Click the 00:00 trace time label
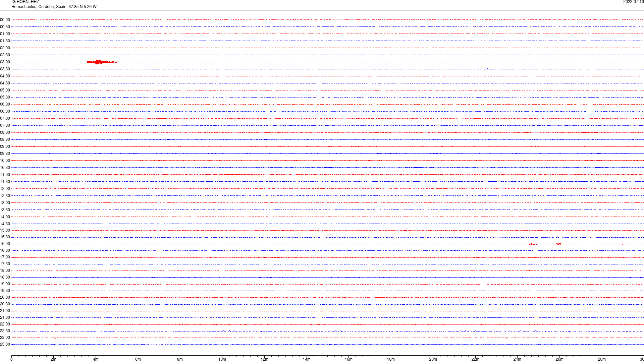 [x=5, y=20]
